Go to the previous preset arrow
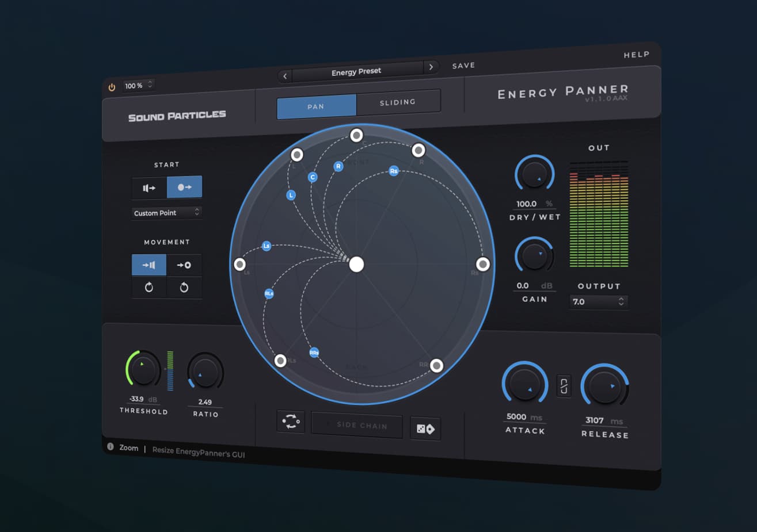 click(x=285, y=76)
